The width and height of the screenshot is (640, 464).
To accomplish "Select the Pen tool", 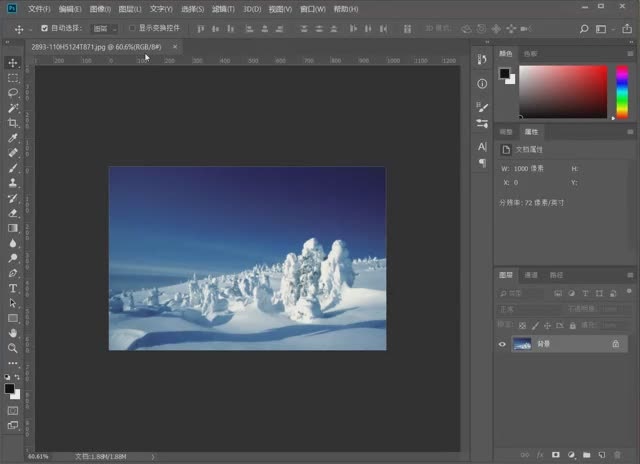I will (x=13, y=273).
